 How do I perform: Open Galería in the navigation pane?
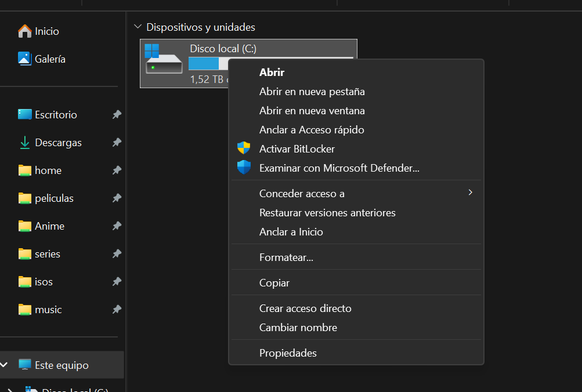pyautogui.click(x=50, y=59)
